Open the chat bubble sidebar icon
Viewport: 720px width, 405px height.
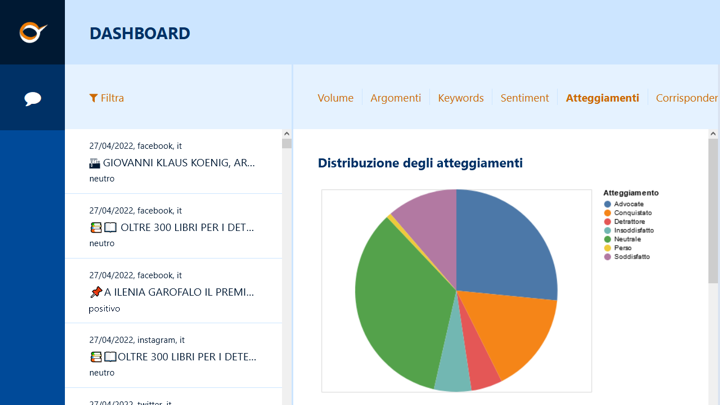tap(33, 98)
